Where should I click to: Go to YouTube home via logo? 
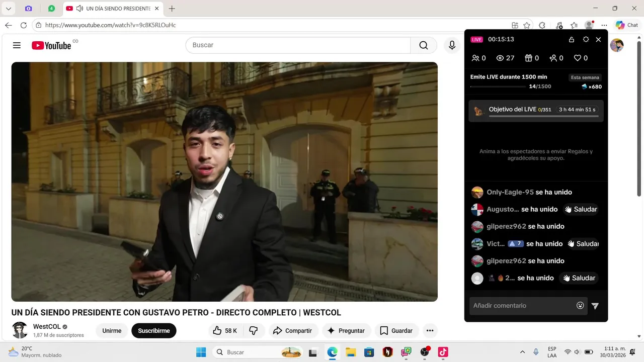(51, 45)
